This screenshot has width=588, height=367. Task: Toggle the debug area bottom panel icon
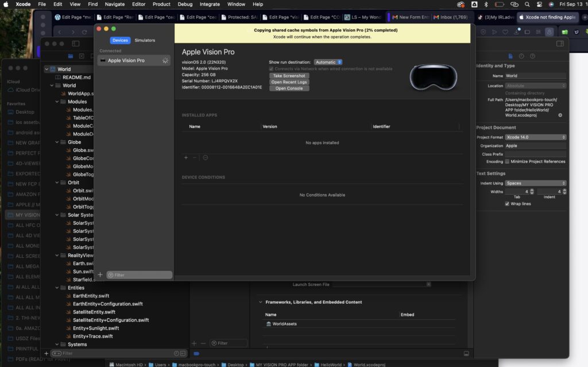pos(466,353)
